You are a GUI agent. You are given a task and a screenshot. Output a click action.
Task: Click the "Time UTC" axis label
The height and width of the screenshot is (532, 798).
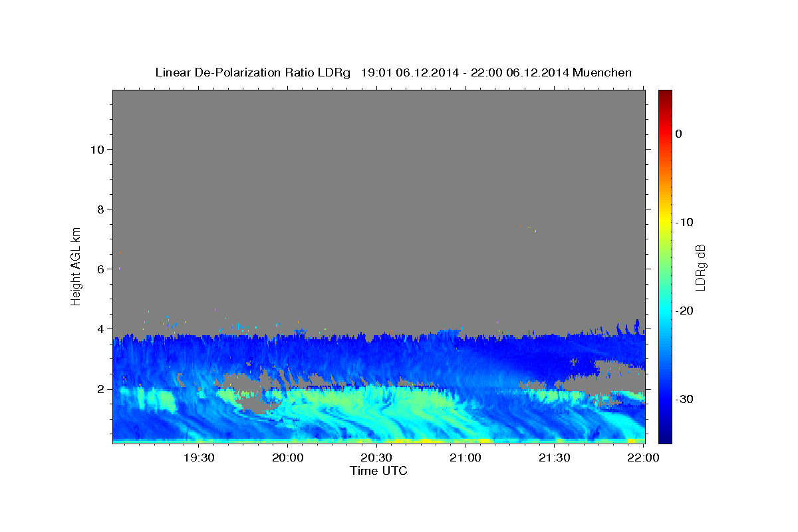point(378,471)
